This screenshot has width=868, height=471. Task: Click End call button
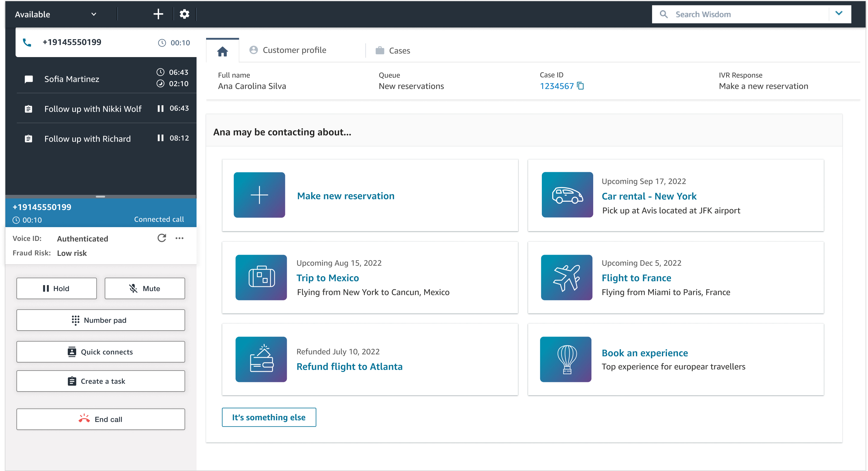tap(100, 419)
